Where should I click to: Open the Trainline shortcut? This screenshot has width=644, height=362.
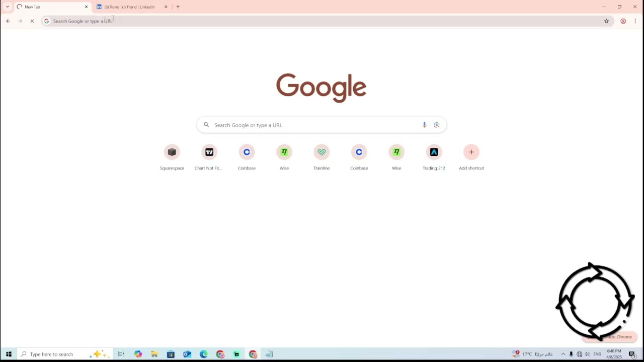(321, 157)
